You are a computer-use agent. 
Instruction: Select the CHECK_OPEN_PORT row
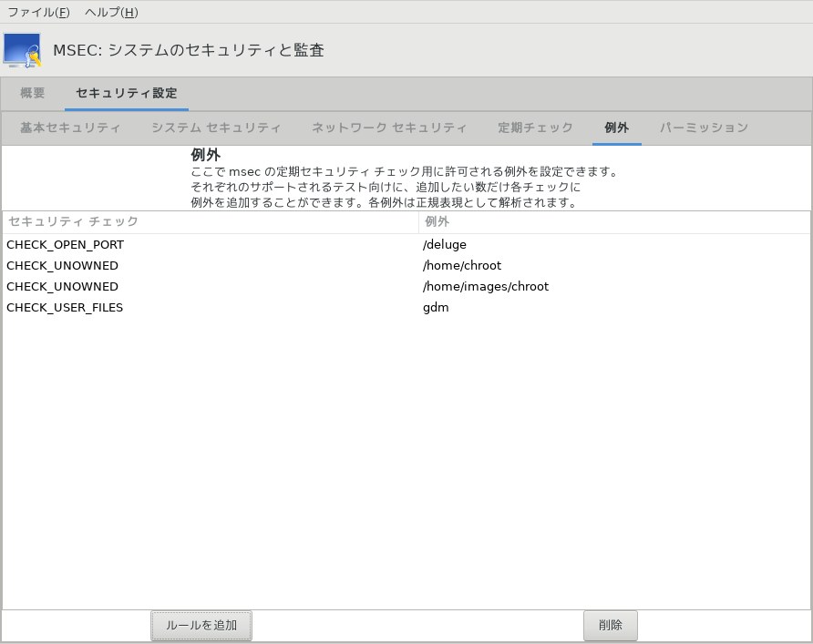pyautogui.click(x=406, y=244)
